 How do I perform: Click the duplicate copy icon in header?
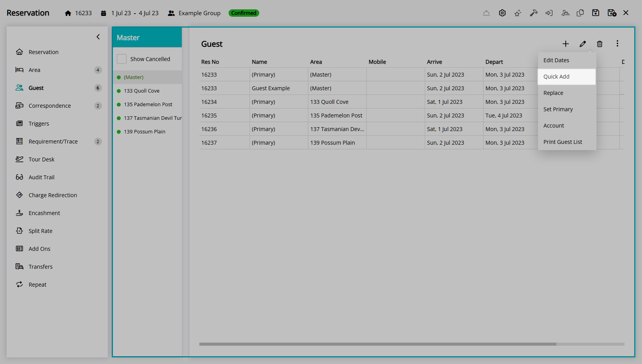(x=580, y=13)
